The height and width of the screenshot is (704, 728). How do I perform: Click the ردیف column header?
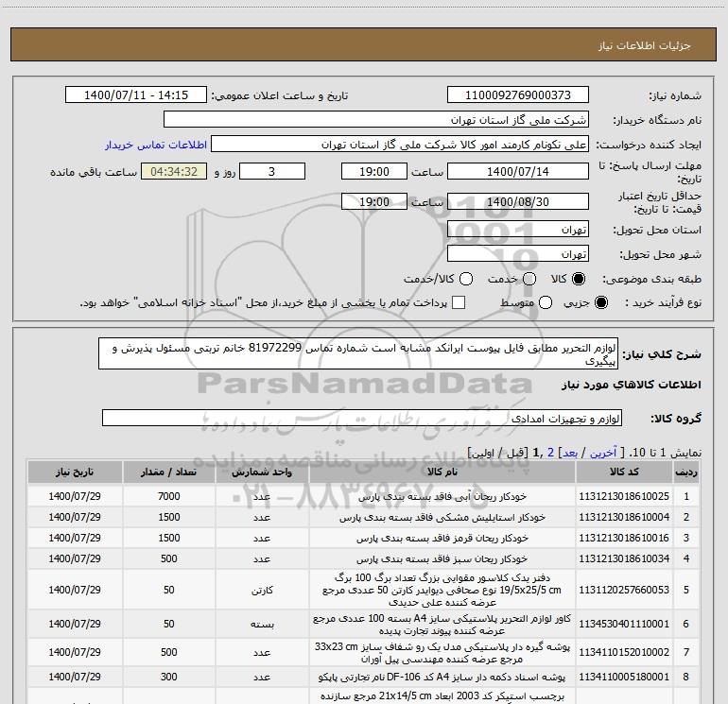point(686,472)
